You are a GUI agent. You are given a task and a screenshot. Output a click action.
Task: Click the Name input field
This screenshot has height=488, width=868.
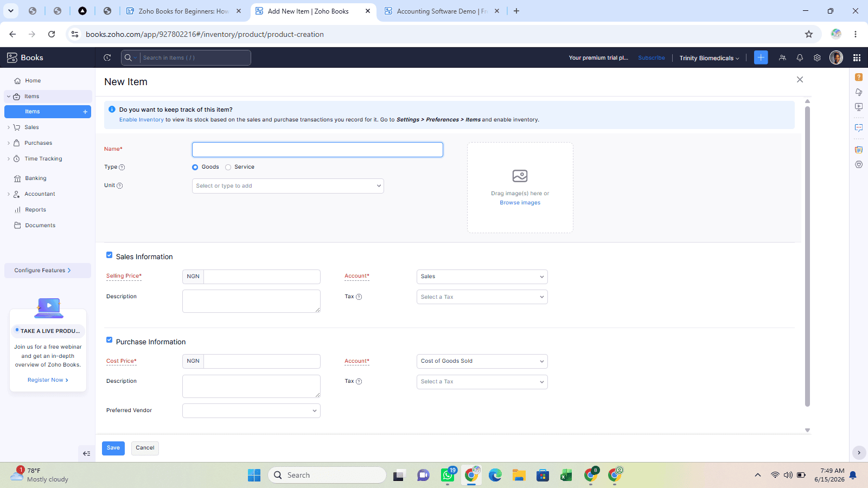coord(317,150)
